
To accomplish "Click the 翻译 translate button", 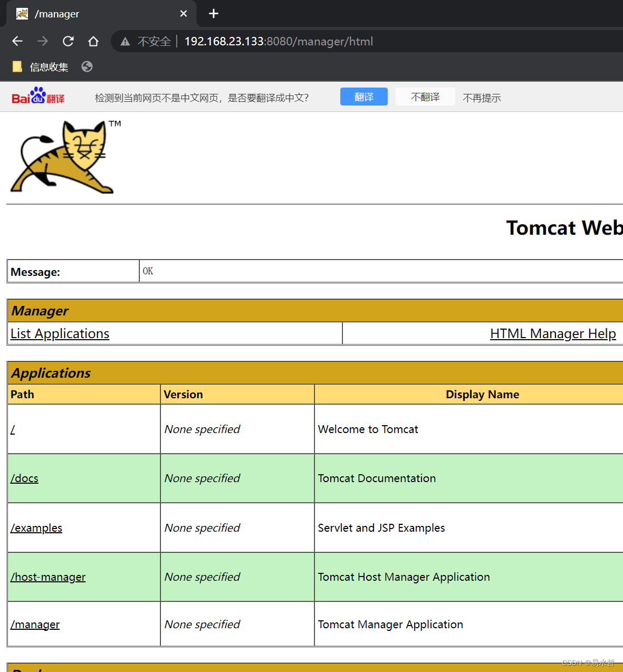I will tap(364, 97).
